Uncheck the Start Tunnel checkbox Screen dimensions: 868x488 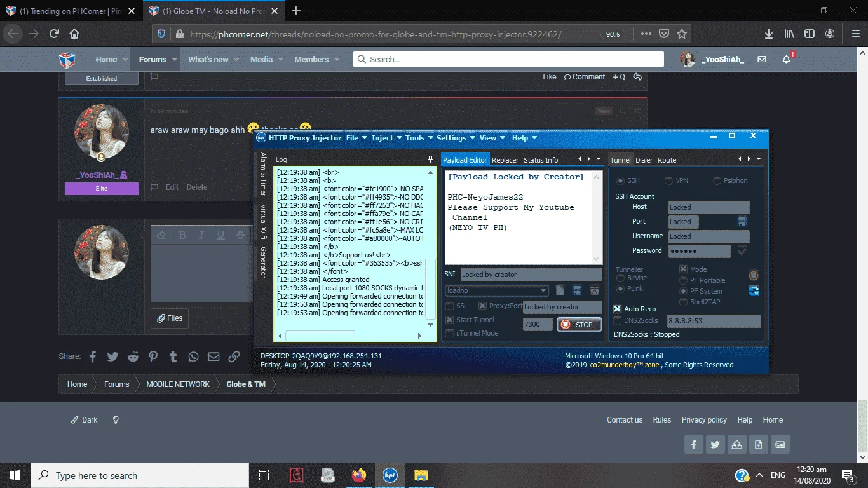[x=450, y=320]
